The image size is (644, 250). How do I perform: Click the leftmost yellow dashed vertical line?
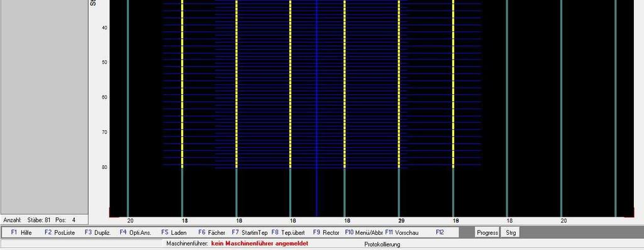point(182,84)
